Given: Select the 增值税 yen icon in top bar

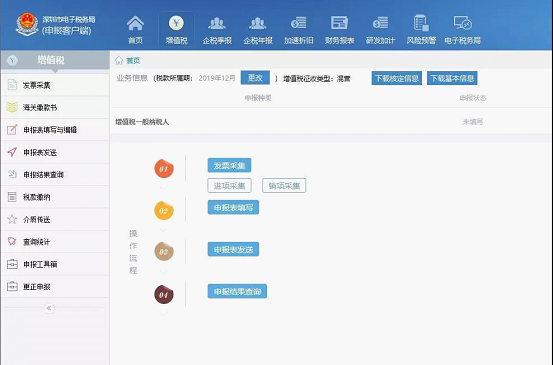Looking at the screenshot, I should coord(176,30).
